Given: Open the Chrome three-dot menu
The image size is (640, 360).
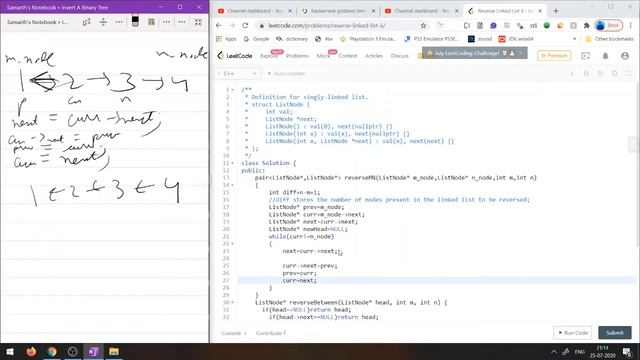Looking at the screenshot, I should (631, 25).
